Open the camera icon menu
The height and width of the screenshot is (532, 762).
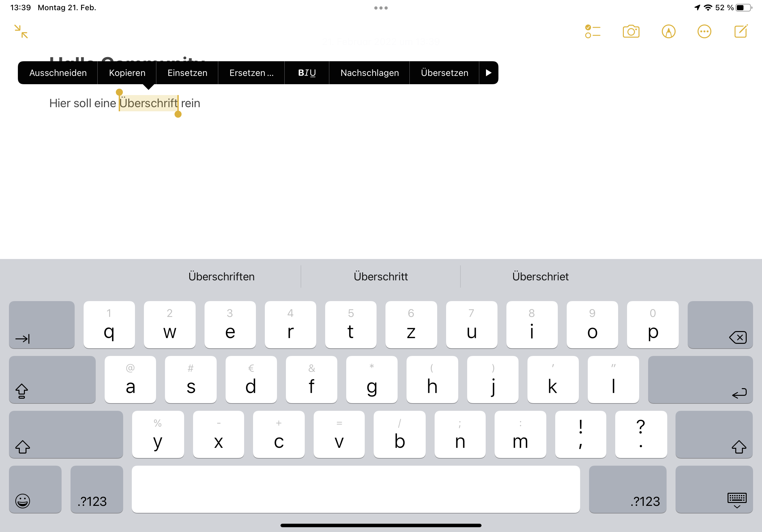click(x=631, y=32)
